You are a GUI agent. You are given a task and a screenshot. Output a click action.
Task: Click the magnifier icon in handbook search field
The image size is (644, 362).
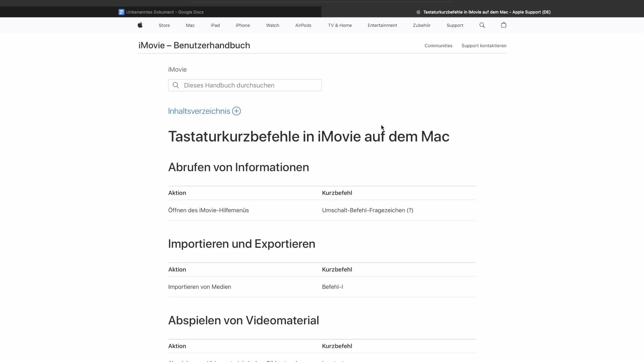point(176,85)
